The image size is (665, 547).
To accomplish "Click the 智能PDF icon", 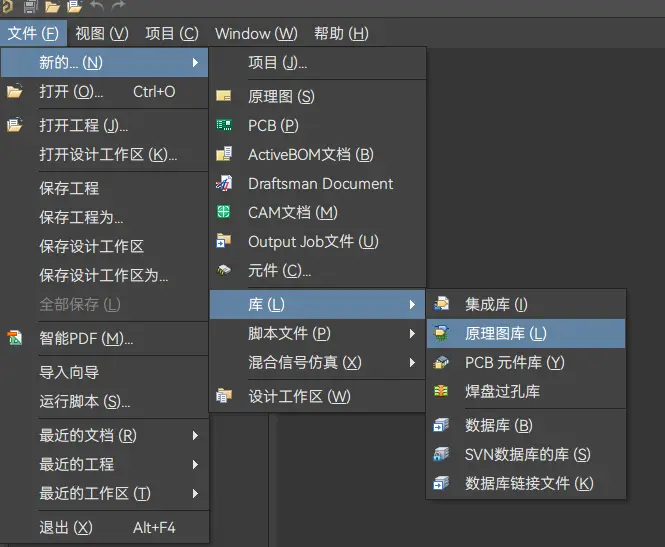I will pyautogui.click(x=15, y=339).
